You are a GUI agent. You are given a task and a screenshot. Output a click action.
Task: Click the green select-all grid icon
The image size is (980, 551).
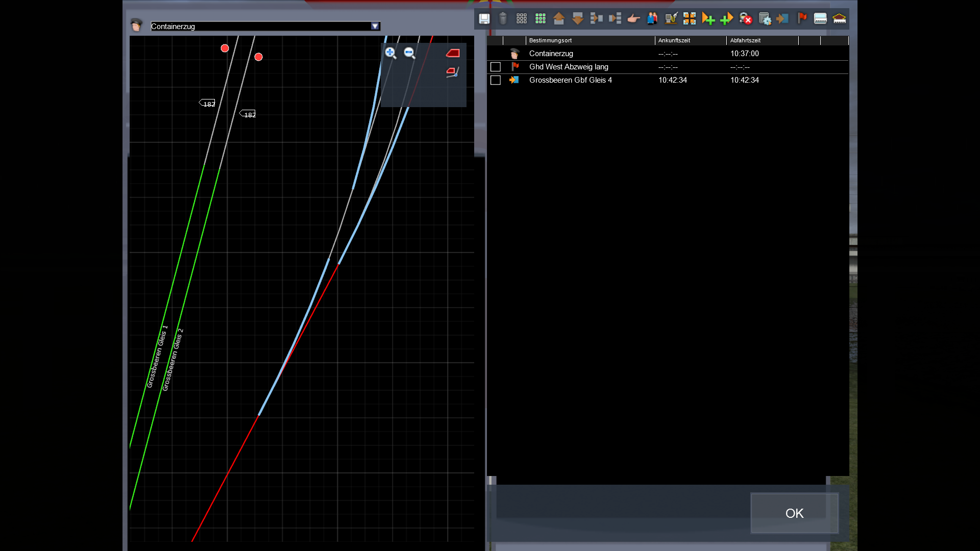[540, 19]
